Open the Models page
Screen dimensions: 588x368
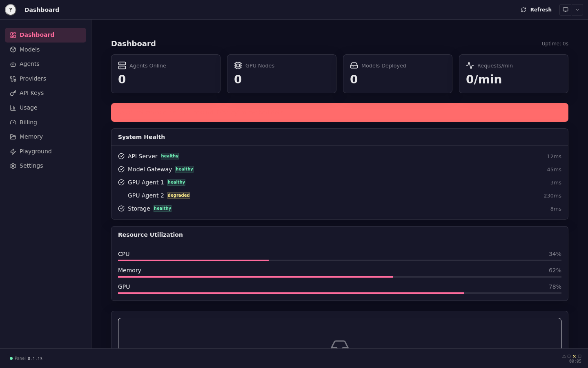(45, 49)
